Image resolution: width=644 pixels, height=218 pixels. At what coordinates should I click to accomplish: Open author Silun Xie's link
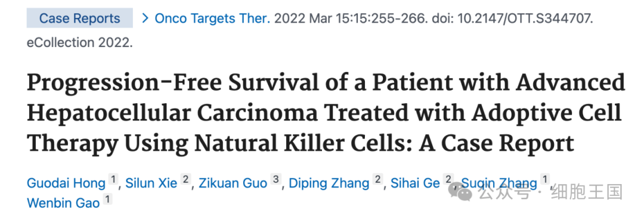tap(151, 183)
